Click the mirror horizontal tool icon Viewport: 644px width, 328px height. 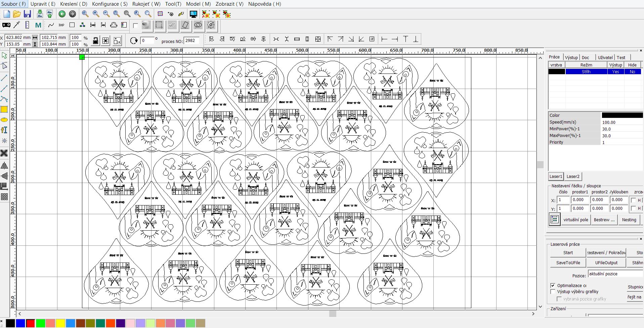coord(4,166)
